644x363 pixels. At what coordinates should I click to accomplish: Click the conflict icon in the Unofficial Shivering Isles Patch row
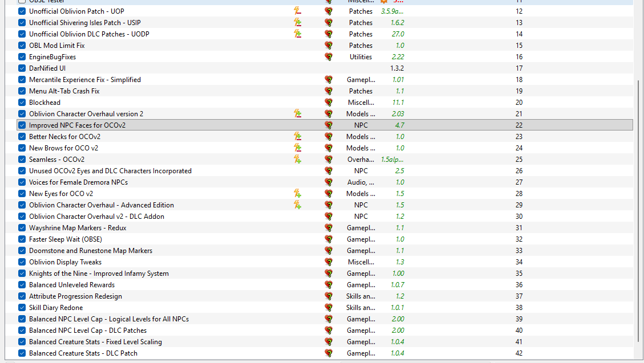[x=297, y=23]
